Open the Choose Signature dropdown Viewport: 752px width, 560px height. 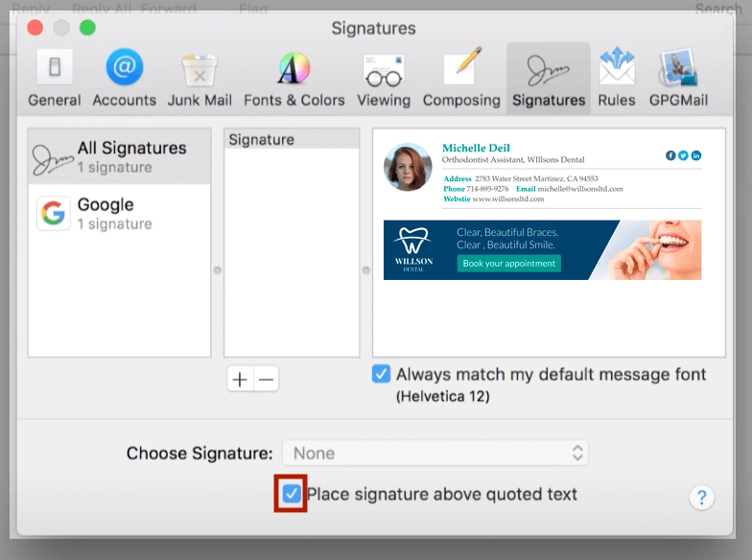(435, 453)
